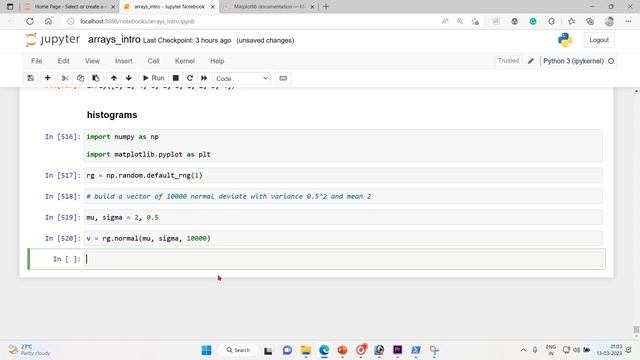Screen dimensions: 640x360
Task: Restart the kernel icon
Action: click(190, 78)
